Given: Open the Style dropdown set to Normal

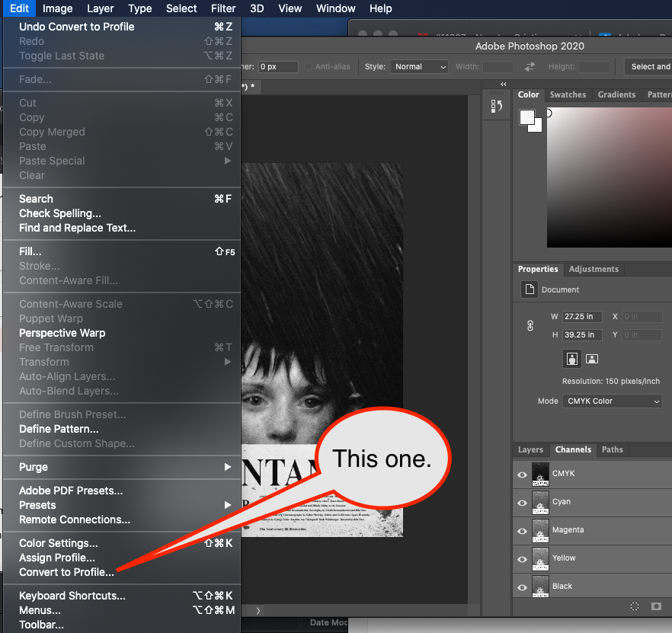Looking at the screenshot, I should pyautogui.click(x=420, y=67).
